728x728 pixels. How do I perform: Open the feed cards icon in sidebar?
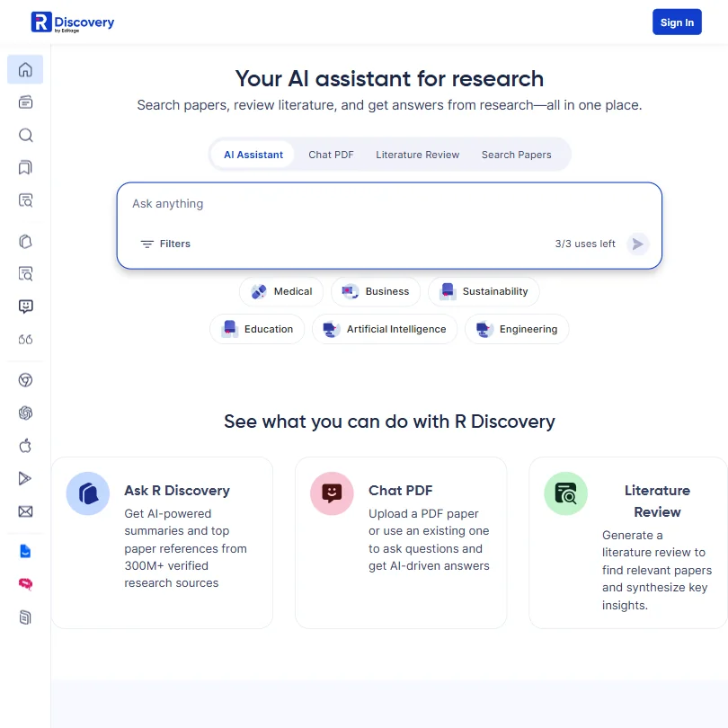click(25, 102)
